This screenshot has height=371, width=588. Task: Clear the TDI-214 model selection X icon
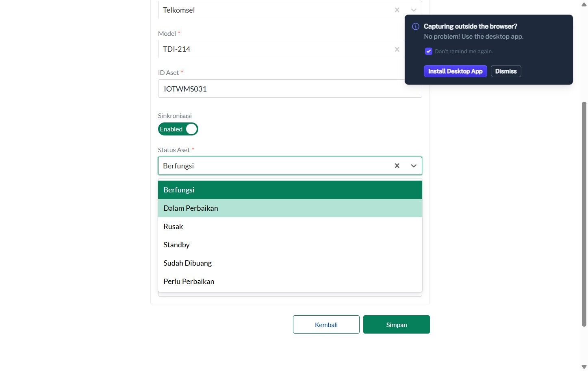click(397, 49)
